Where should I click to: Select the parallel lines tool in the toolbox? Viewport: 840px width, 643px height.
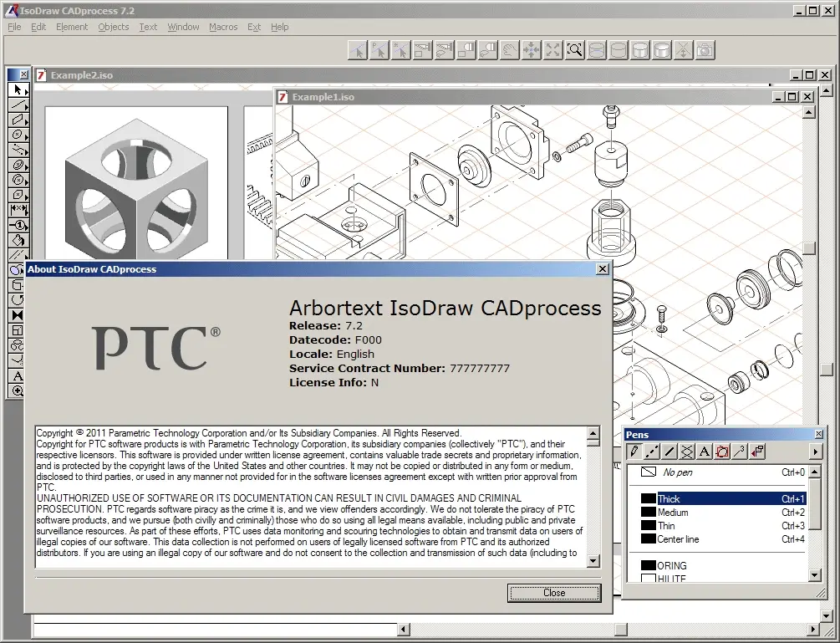[x=18, y=254]
